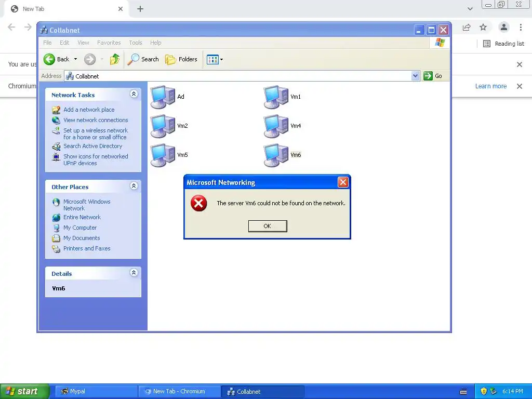Image resolution: width=532 pixels, height=399 pixels.
Task: Go up one folder level
Action: coord(115,59)
